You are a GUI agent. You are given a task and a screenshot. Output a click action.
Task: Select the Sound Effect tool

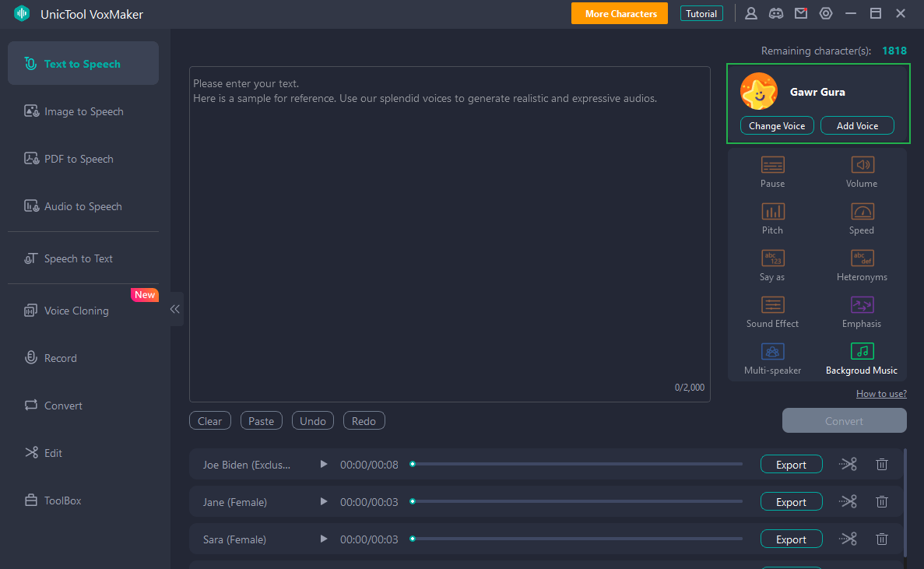(772, 305)
